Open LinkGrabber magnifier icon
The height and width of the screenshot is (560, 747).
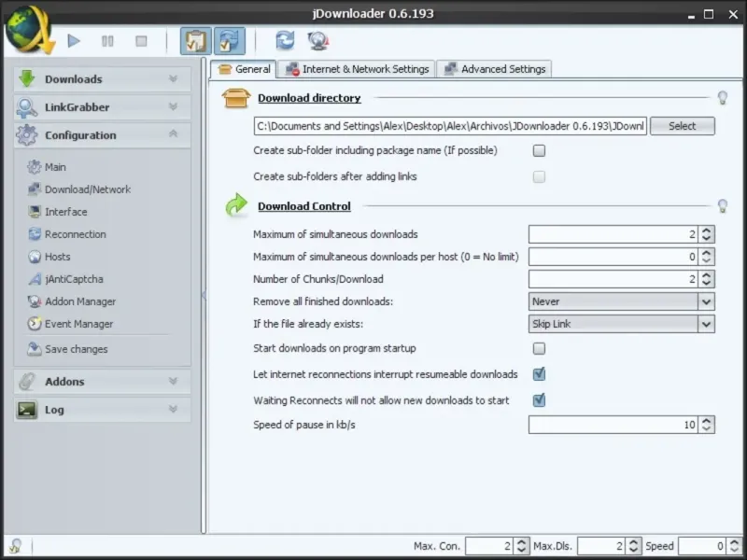(26, 107)
